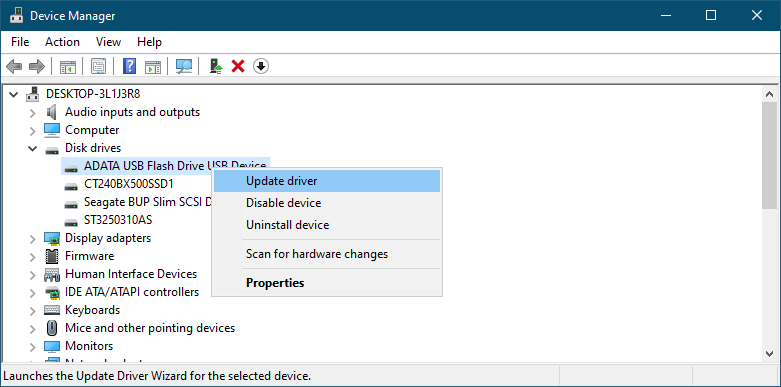Collapse the Disk drives category
This screenshot has height=387, width=781.
[33, 148]
